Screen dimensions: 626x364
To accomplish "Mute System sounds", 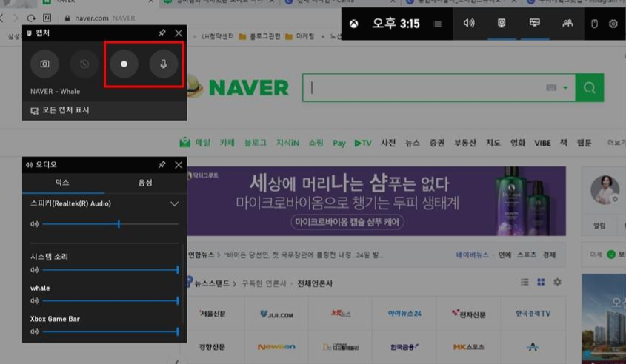I will pos(34,270).
